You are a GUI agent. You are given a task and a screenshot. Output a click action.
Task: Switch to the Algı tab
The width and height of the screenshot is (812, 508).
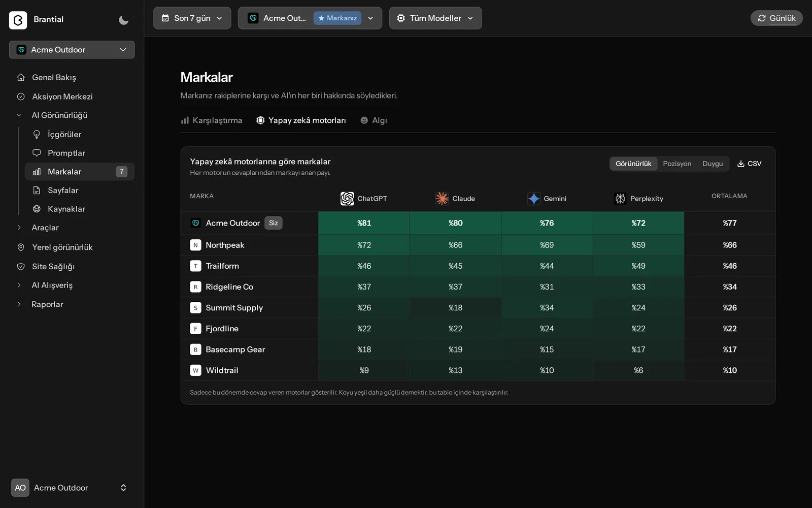(374, 120)
